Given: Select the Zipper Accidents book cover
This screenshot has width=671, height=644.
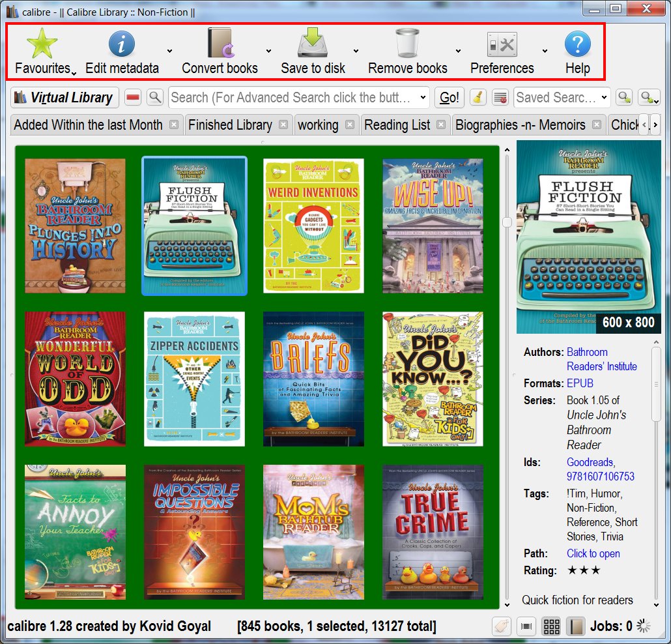Looking at the screenshot, I should click(x=194, y=379).
